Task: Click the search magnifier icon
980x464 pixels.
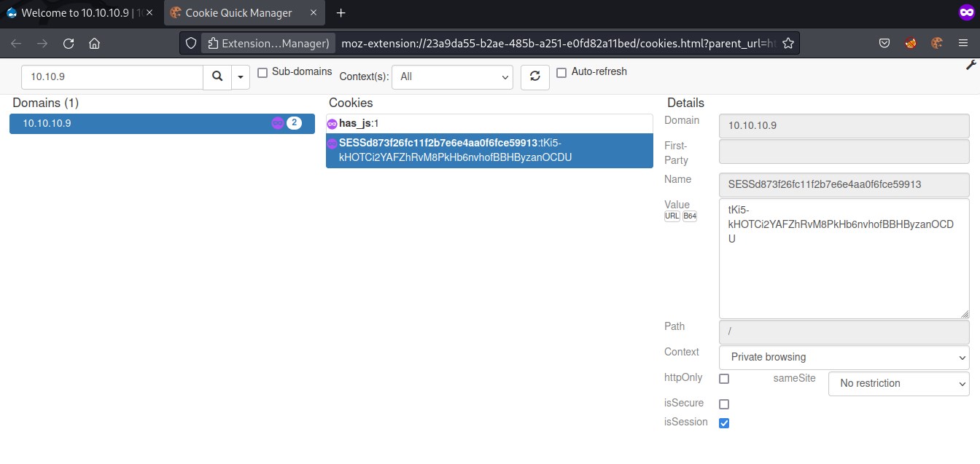Action: click(x=217, y=76)
